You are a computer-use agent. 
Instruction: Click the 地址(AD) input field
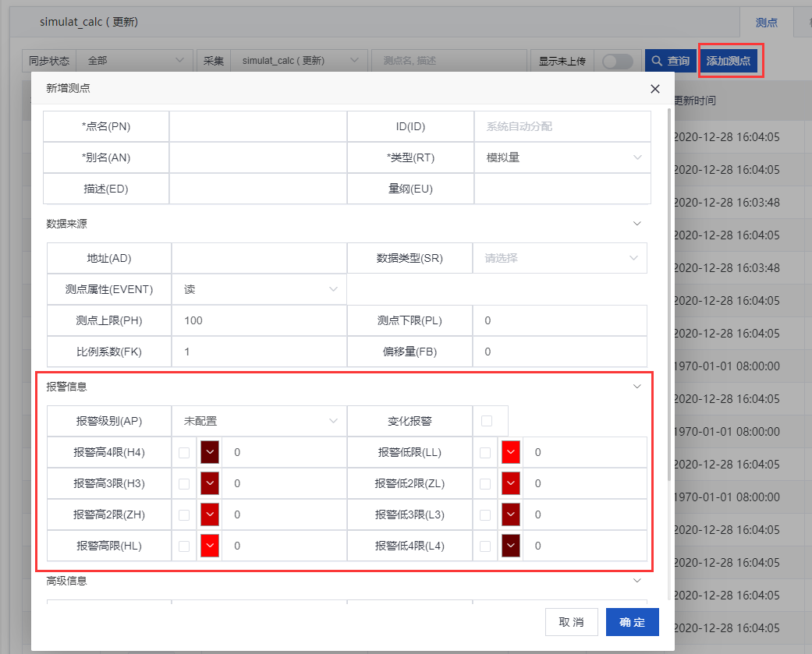point(259,258)
